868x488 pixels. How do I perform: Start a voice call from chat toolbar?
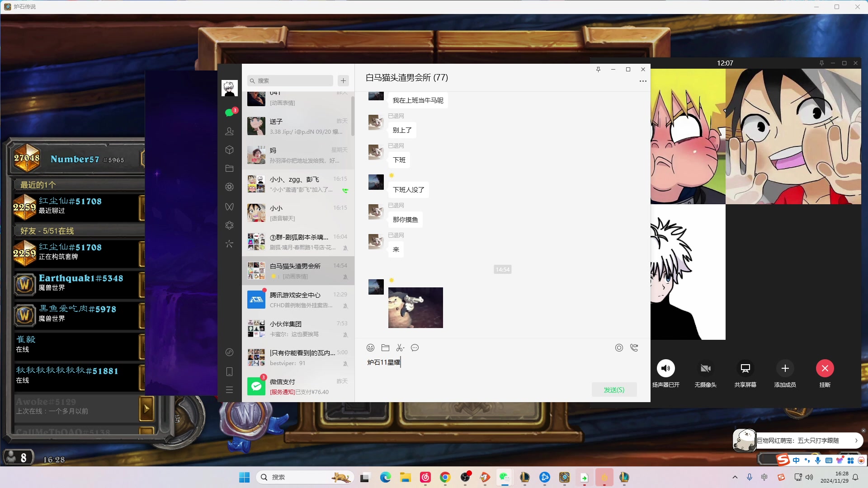click(x=634, y=347)
